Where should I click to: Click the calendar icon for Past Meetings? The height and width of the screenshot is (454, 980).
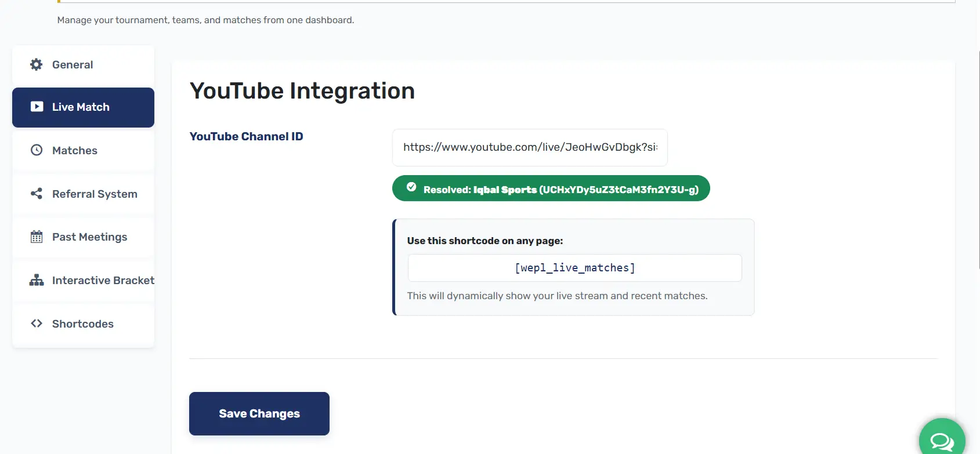coord(37,237)
